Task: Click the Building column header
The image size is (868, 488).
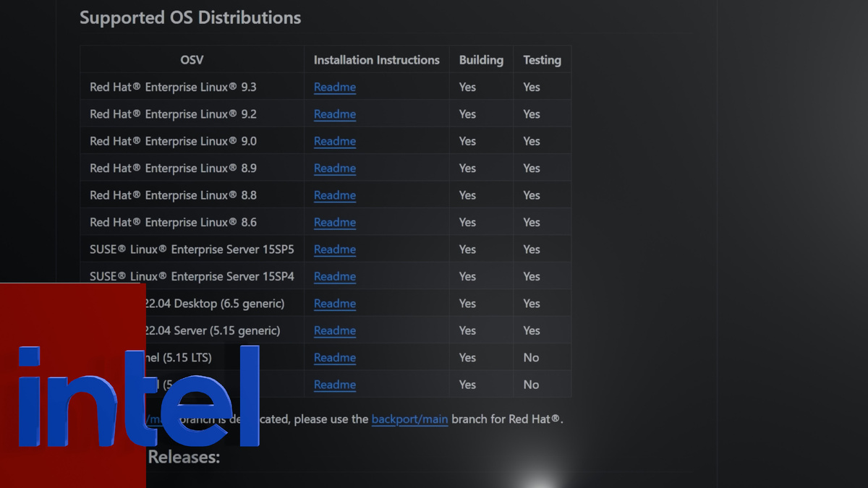Action: [481, 60]
